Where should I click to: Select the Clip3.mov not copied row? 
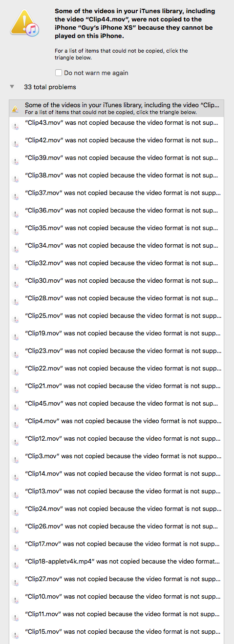coord(116,456)
